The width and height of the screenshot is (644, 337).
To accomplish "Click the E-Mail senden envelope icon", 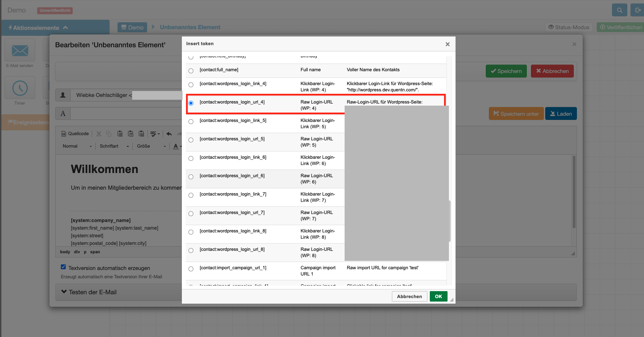I will [x=20, y=51].
